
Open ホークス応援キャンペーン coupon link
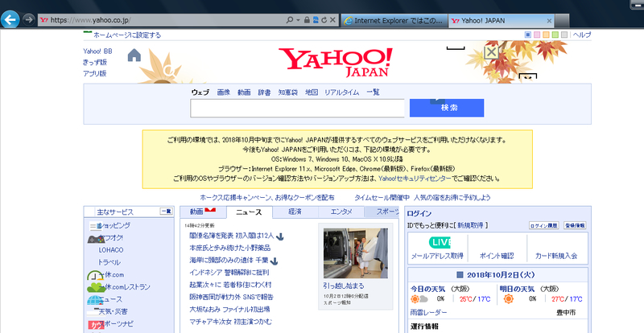point(267,198)
